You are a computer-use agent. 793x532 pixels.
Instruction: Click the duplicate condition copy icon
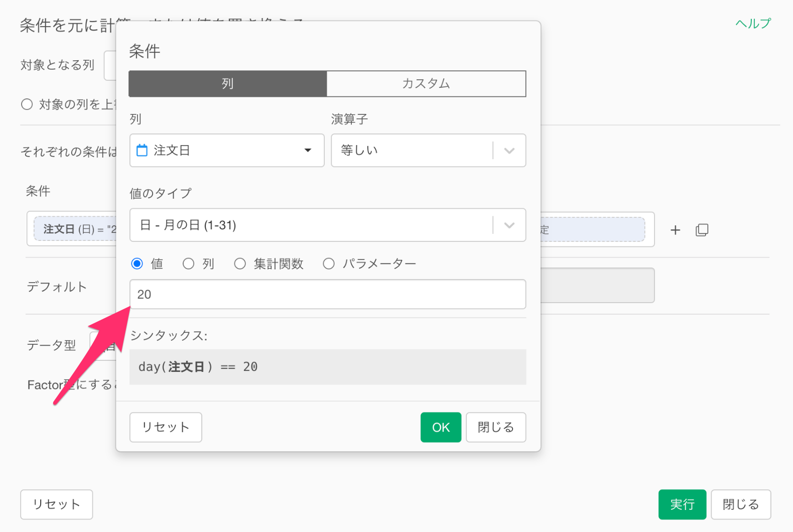[x=702, y=230]
